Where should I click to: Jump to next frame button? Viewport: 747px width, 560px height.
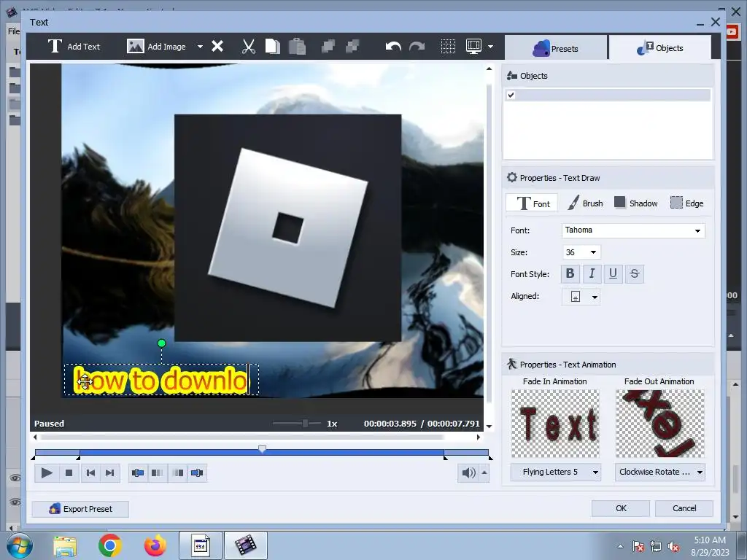tap(109, 472)
